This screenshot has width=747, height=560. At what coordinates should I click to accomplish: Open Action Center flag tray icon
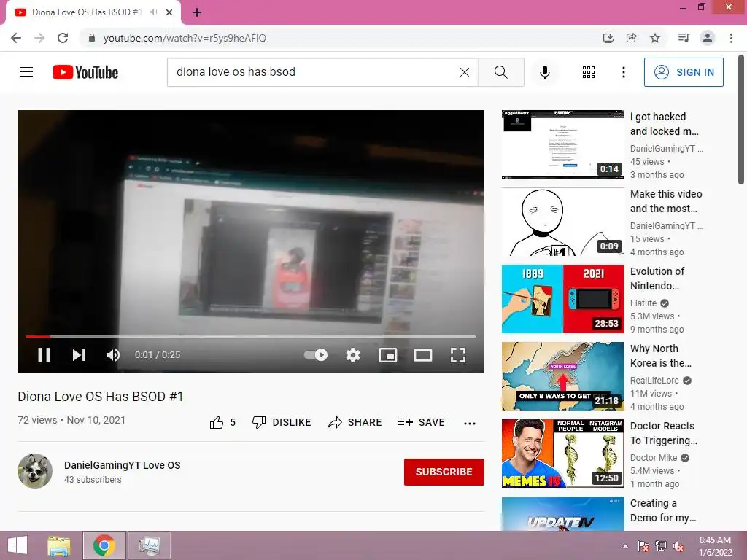coord(643,546)
